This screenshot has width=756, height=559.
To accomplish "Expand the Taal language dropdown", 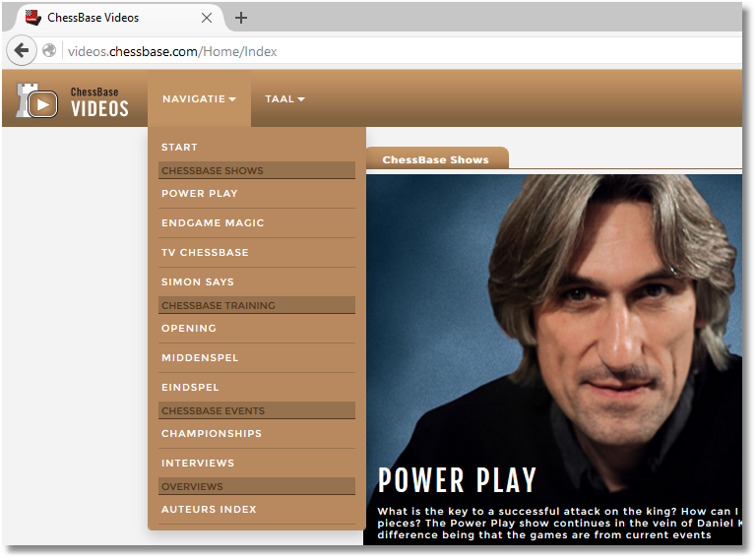I will (x=284, y=98).
